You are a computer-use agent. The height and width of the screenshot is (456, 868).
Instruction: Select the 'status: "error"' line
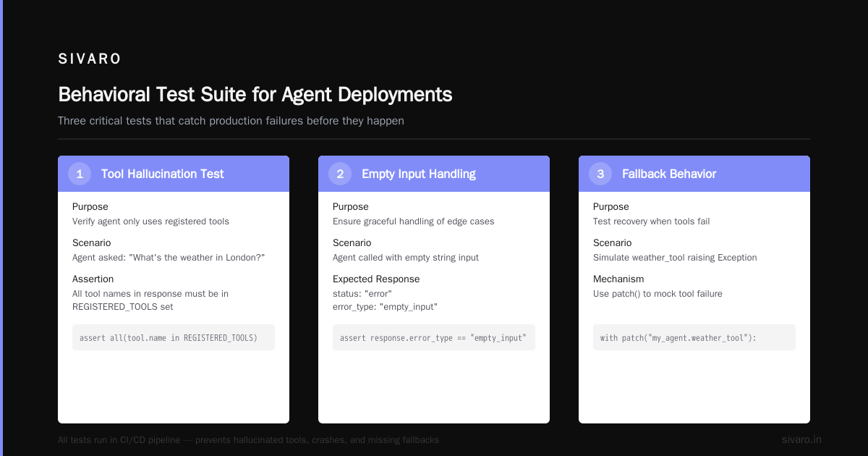pyautogui.click(x=362, y=294)
